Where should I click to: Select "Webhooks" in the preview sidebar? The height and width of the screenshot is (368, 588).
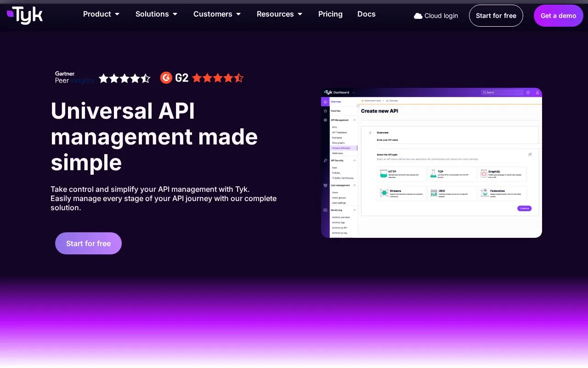pyautogui.click(x=338, y=153)
